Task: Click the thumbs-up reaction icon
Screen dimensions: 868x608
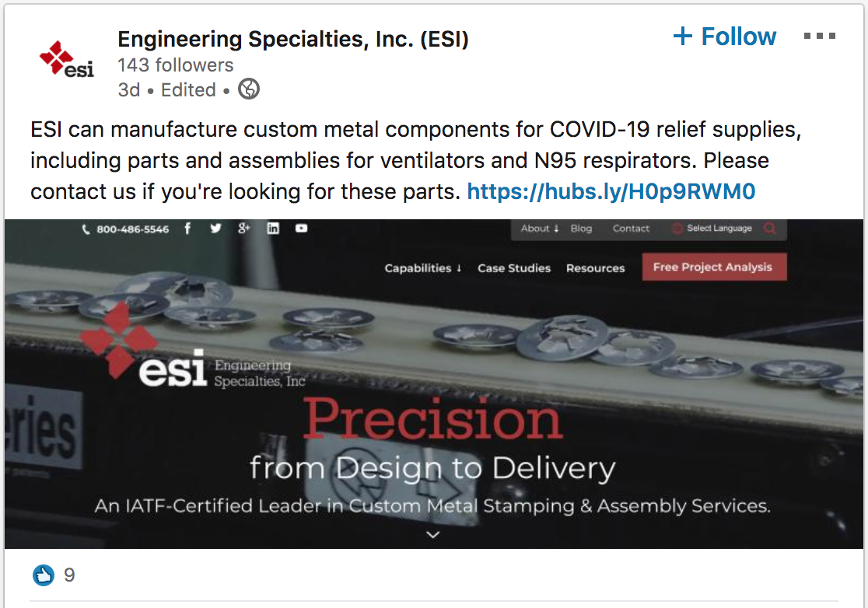Action: (x=43, y=575)
